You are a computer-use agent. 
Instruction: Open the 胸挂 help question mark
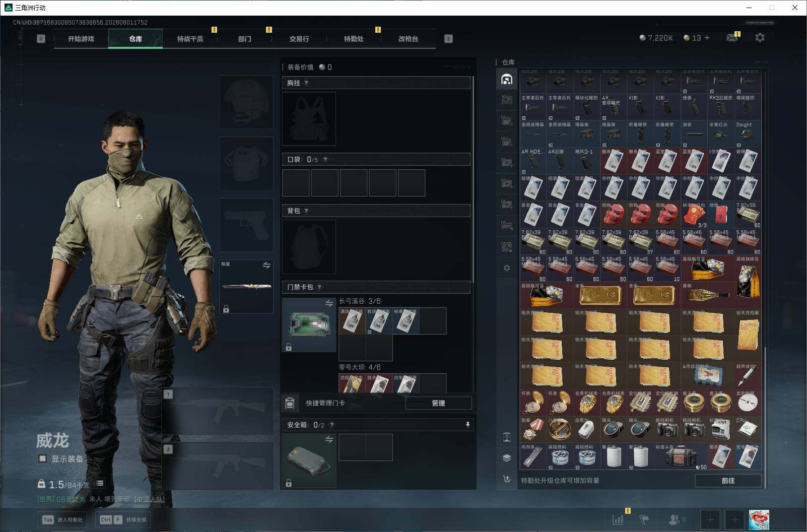[306, 83]
